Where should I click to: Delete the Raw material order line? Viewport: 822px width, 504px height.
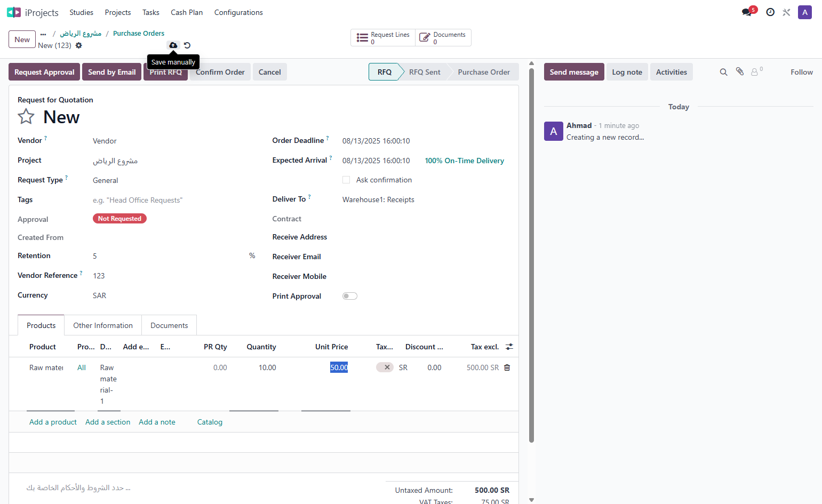(507, 367)
